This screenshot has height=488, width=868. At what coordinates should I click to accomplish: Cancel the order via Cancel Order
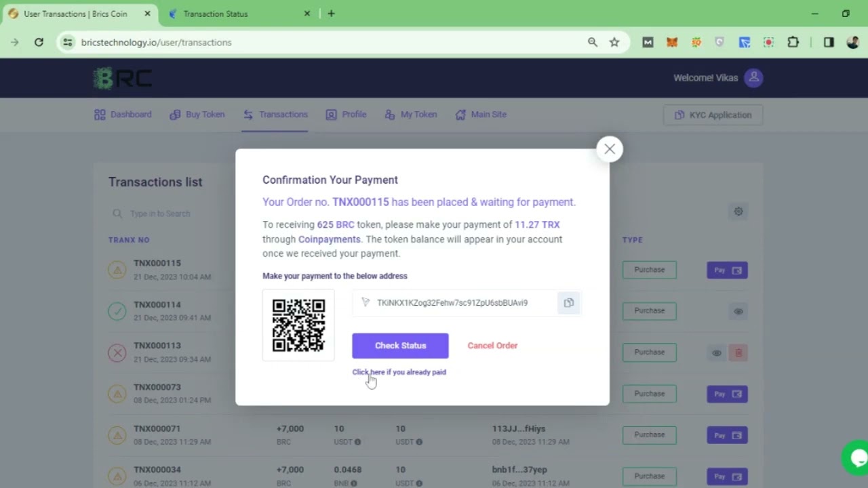[492, 346]
